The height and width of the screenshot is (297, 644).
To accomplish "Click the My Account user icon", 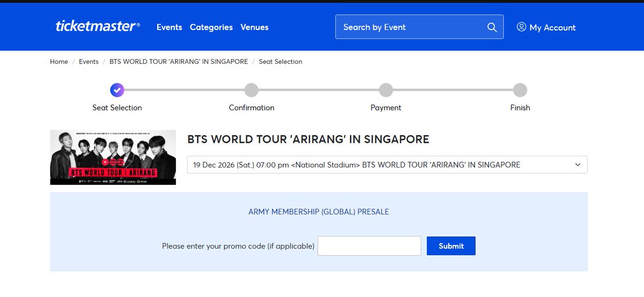I will [x=521, y=27].
